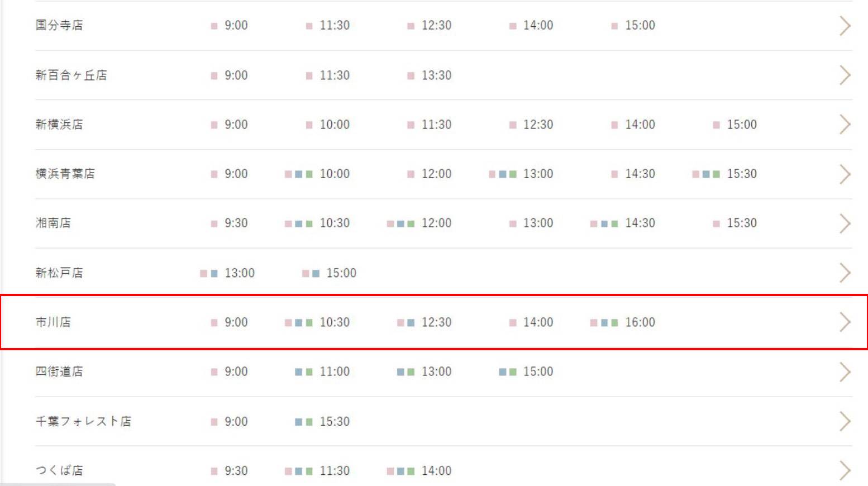Select 14:00 slot at つくば店

(436, 471)
